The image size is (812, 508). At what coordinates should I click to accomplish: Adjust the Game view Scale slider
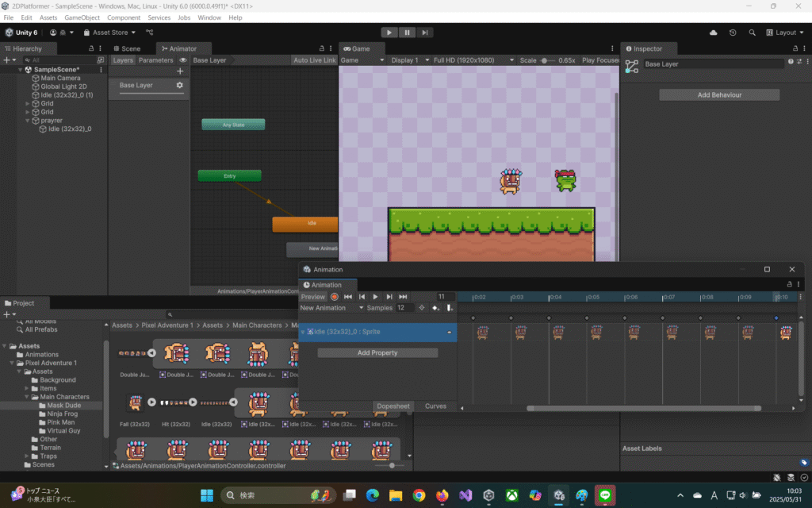pos(546,60)
